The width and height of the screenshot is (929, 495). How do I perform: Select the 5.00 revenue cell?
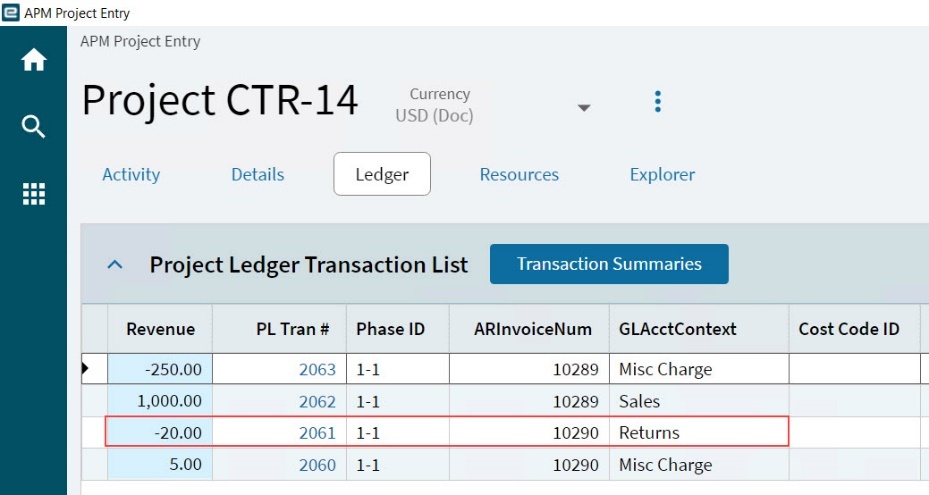pyautogui.click(x=160, y=465)
